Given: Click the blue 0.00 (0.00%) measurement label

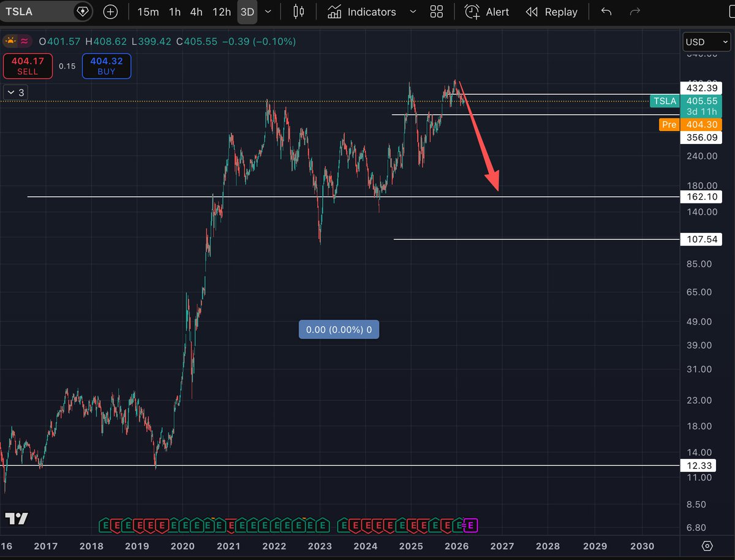Looking at the screenshot, I should 339,330.
